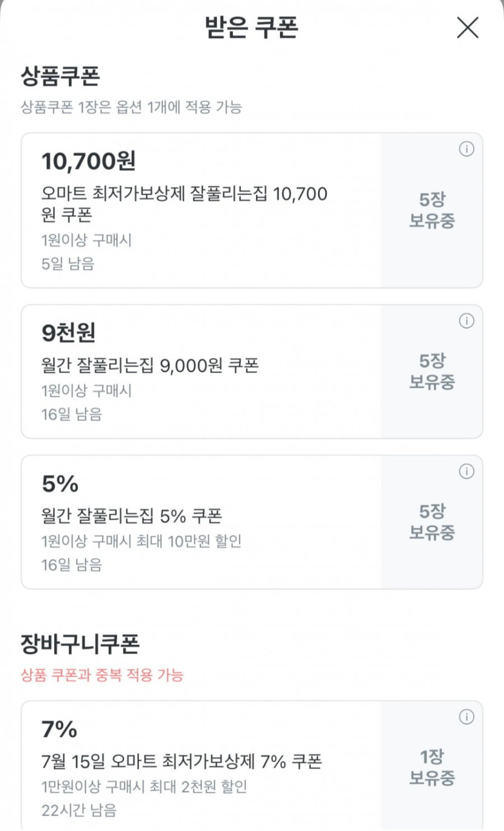Click red 상품 쿠폰과 중복 적용 가능 notice
504x831 pixels.
pyautogui.click(x=102, y=675)
